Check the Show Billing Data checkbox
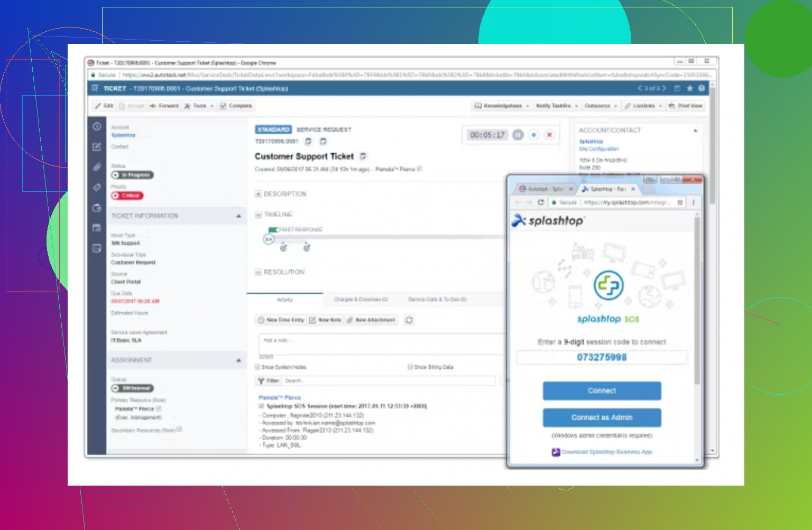This screenshot has width=812, height=530. point(410,367)
